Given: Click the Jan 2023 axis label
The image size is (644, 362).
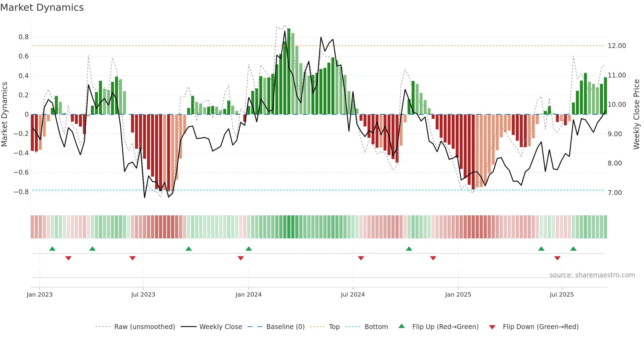Looking at the screenshot, I should click(x=40, y=294).
